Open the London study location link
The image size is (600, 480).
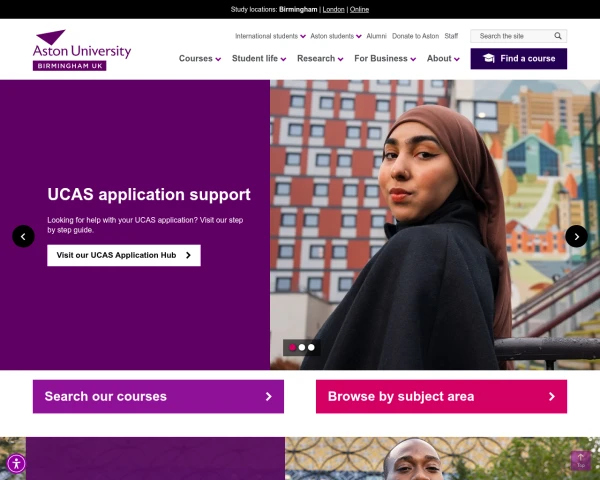pyautogui.click(x=333, y=10)
